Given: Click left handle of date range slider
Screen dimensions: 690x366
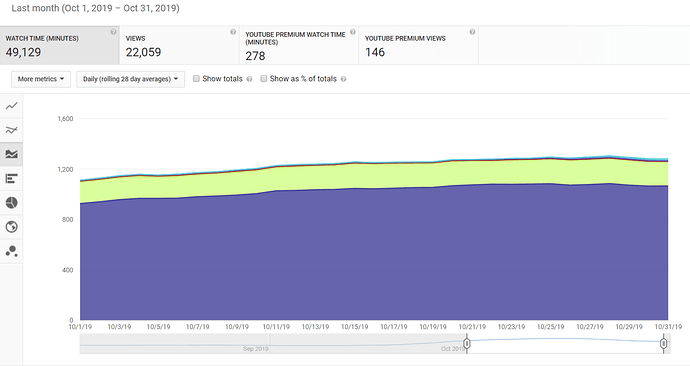Looking at the screenshot, I should 467,343.
